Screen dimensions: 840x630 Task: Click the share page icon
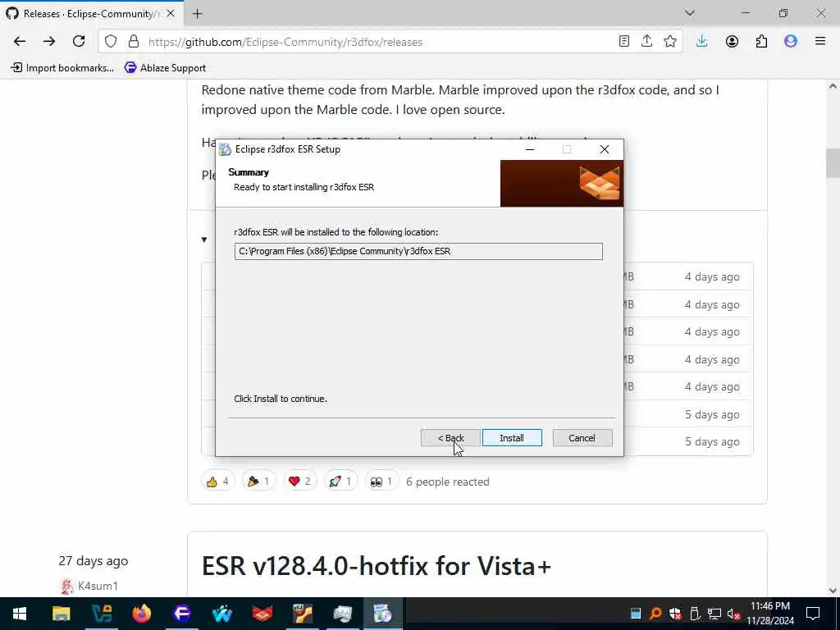646,41
